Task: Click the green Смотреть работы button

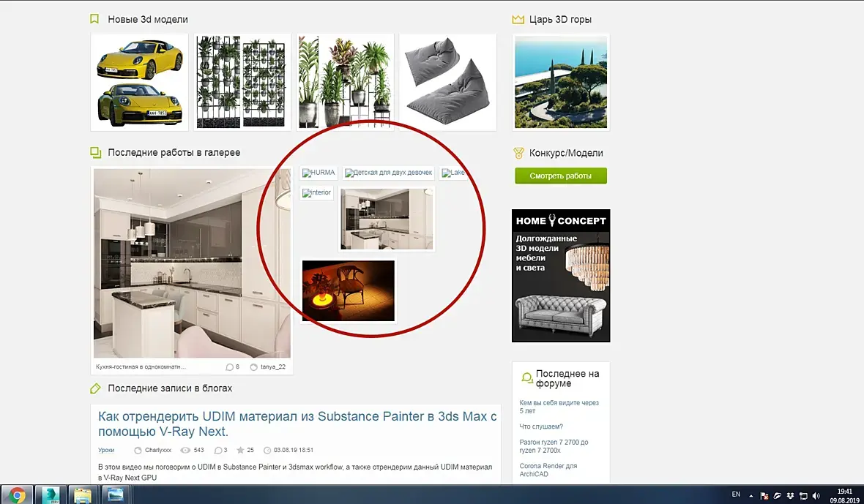Action: 561,176
